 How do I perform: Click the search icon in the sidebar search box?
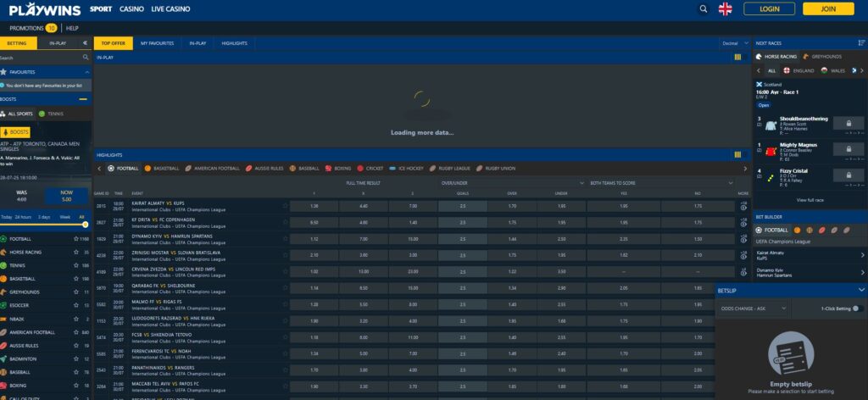pos(86,58)
